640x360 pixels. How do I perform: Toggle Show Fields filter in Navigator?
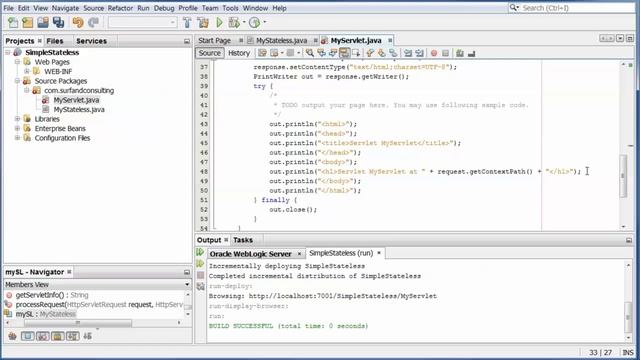point(27,336)
